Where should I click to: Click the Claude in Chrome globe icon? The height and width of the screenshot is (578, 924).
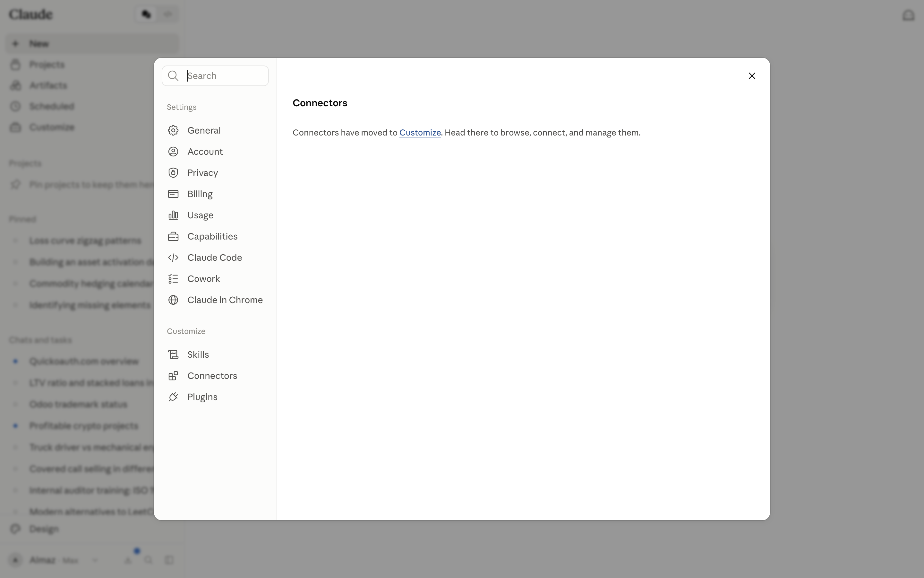click(x=173, y=300)
